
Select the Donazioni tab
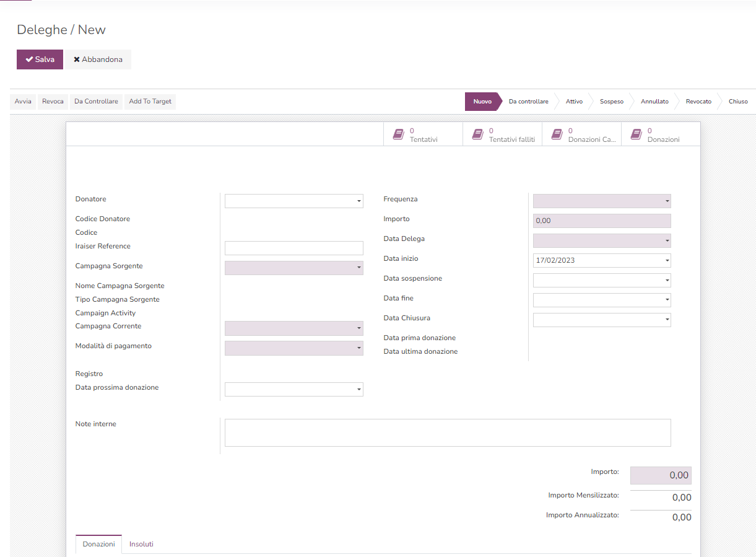[98, 544]
